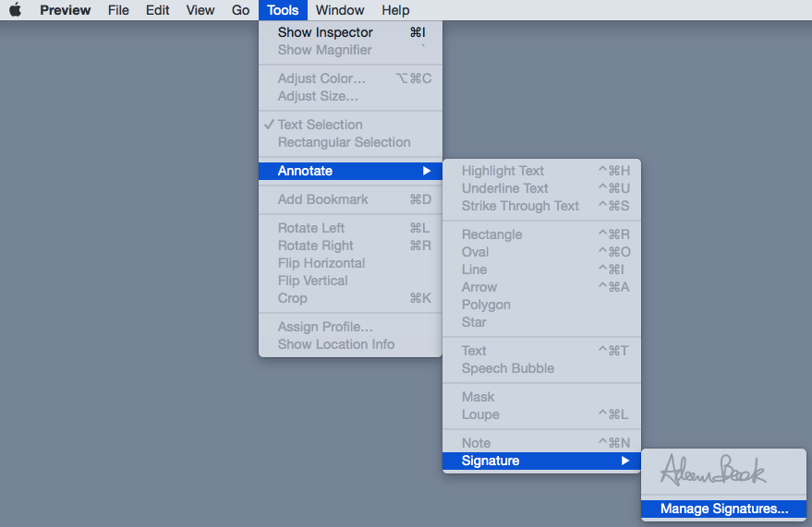Open the View menu
The width and height of the screenshot is (812, 527).
click(x=200, y=10)
